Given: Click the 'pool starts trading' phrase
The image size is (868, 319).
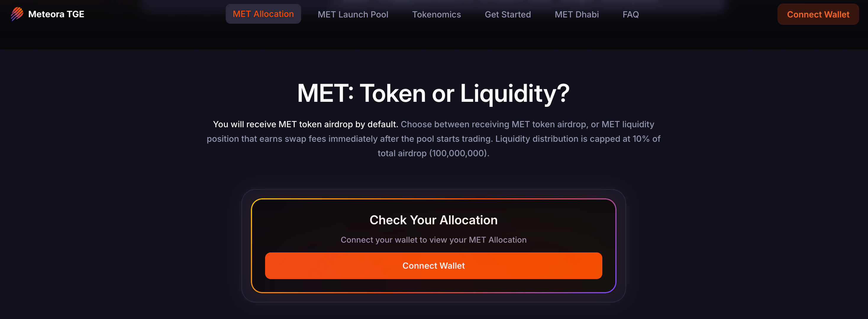Looking at the screenshot, I should point(454,138).
